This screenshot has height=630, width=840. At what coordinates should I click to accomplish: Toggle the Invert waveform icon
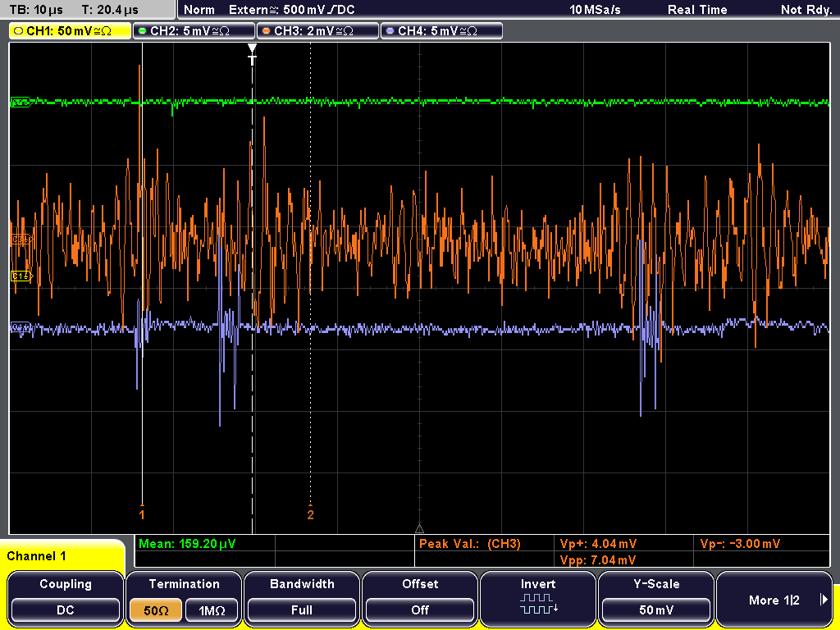538,603
